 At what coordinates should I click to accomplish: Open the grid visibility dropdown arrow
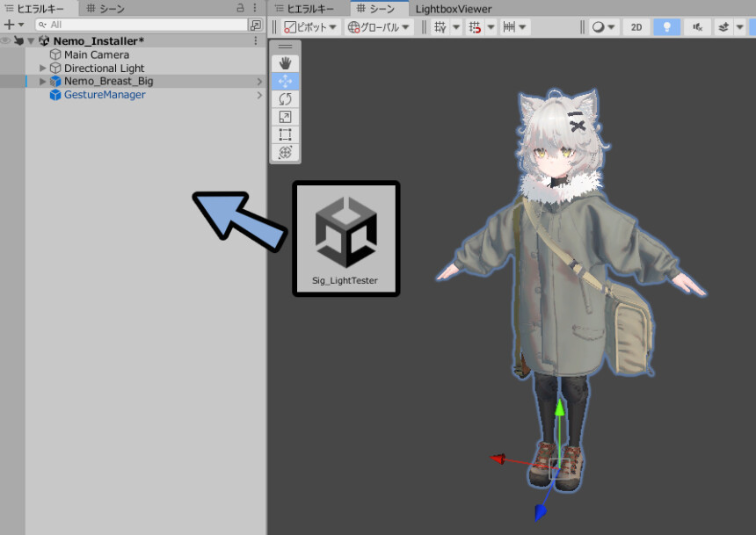pos(456,27)
